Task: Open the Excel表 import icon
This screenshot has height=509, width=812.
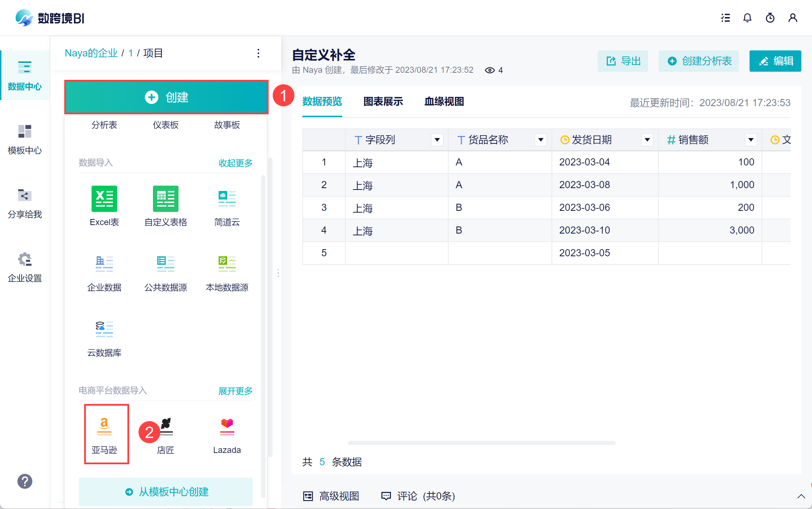Action: click(x=104, y=199)
